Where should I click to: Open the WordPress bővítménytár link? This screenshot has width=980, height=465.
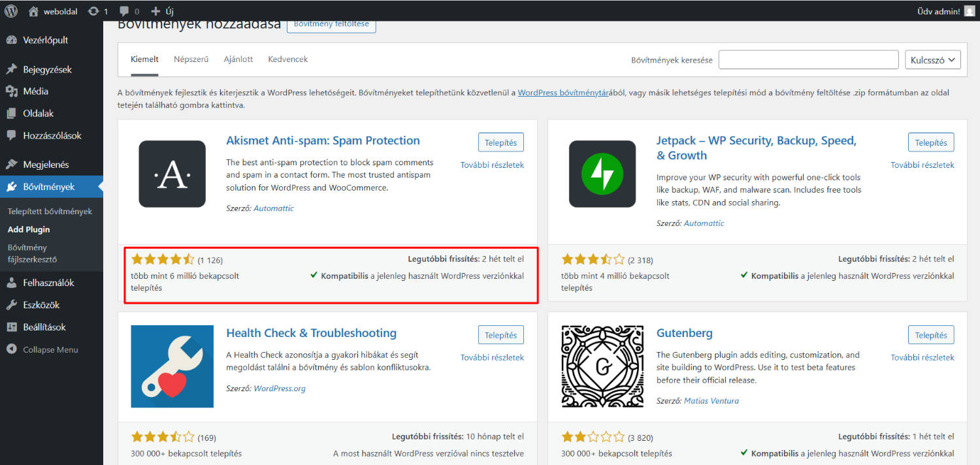point(563,93)
